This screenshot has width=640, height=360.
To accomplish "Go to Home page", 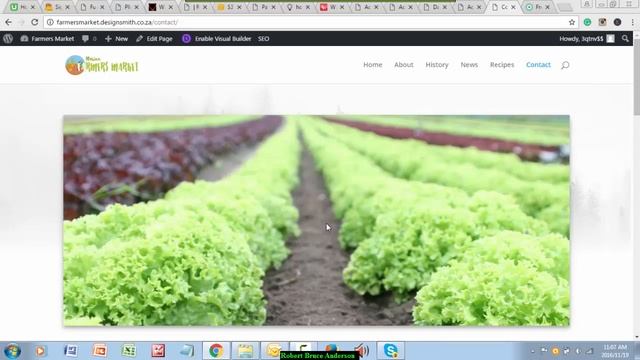I will (373, 65).
